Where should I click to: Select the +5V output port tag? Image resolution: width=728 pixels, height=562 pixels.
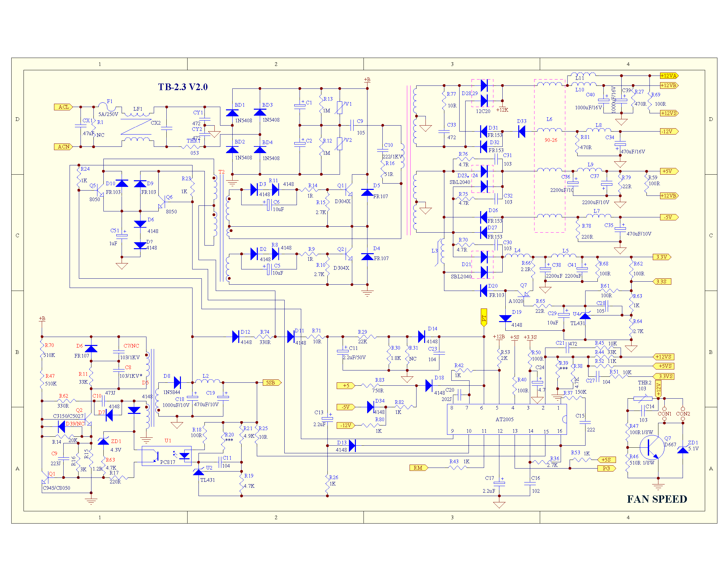(x=669, y=171)
